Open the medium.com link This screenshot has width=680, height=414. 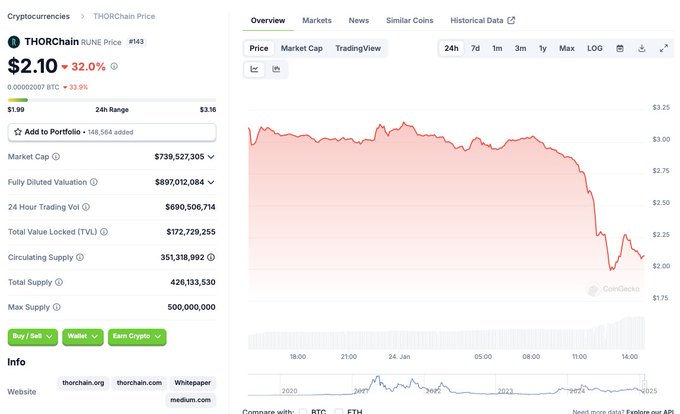(x=190, y=400)
